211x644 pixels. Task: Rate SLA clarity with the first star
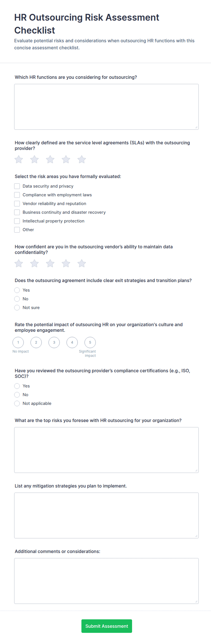(19, 159)
